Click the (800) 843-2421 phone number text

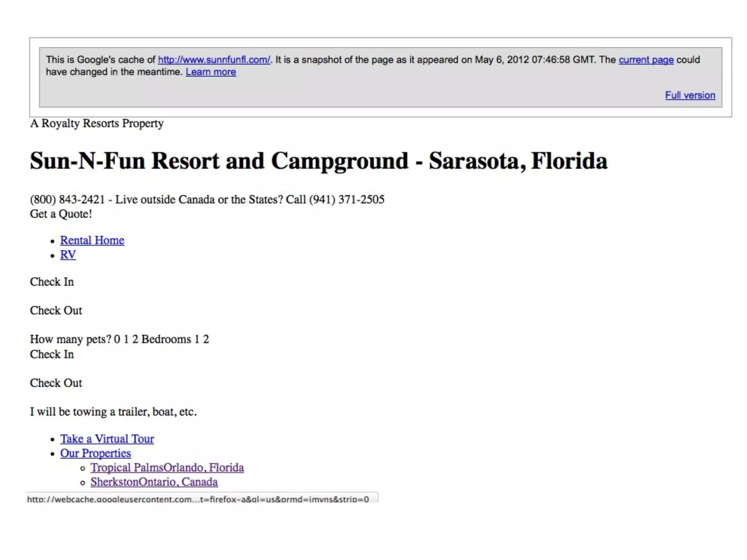point(67,199)
